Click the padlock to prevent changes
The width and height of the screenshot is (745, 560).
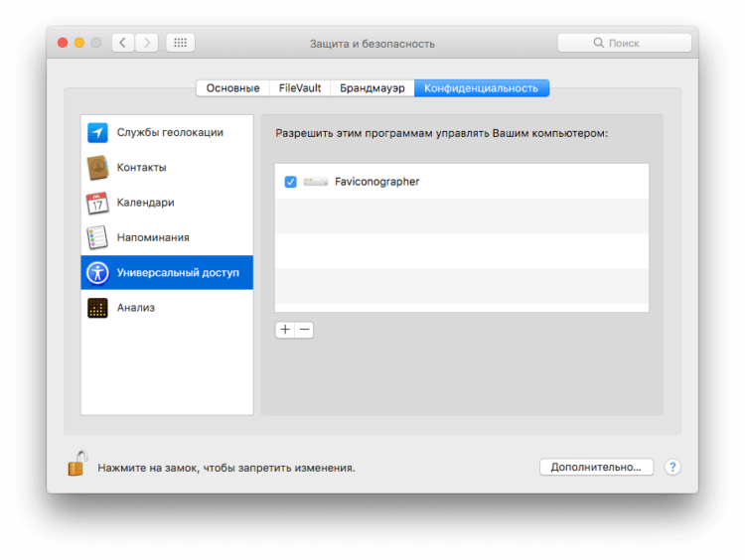click(x=77, y=463)
